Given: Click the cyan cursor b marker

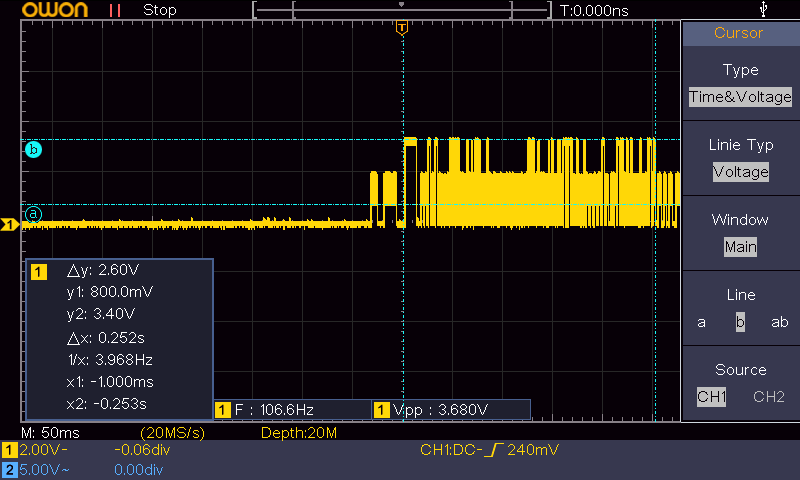Looking at the screenshot, I should [34, 149].
